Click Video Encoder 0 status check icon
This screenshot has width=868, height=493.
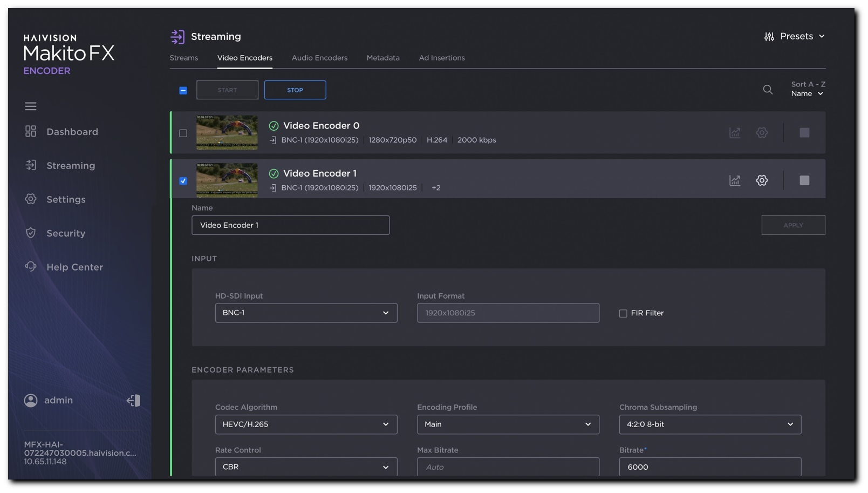(x=274, y=126)
